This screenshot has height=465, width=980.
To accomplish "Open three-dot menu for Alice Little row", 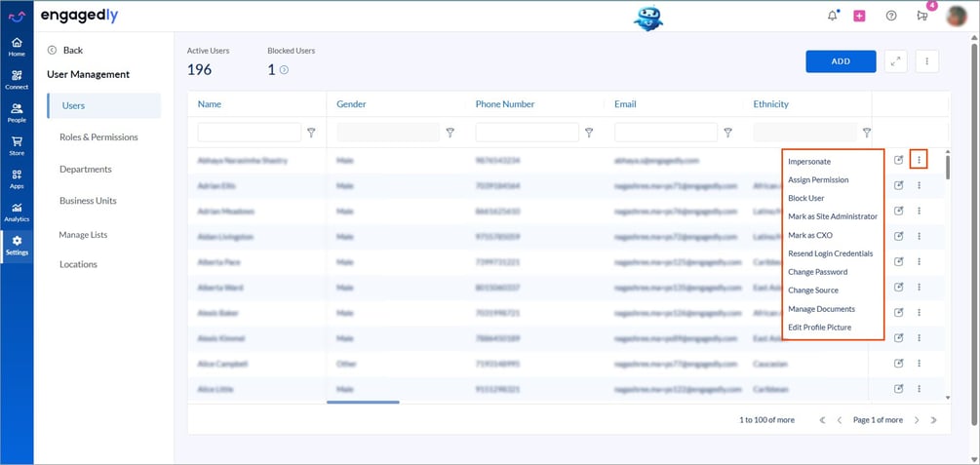I will click(x=919, y=389).
